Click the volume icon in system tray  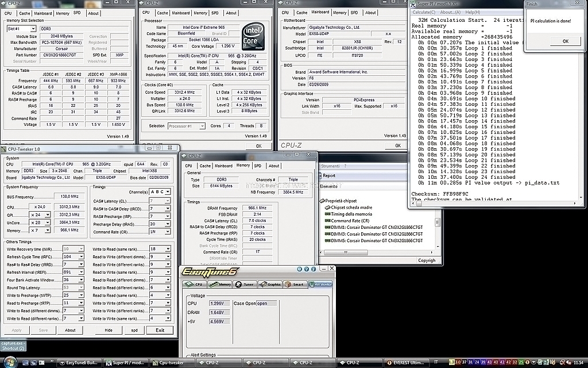(569, 362)
